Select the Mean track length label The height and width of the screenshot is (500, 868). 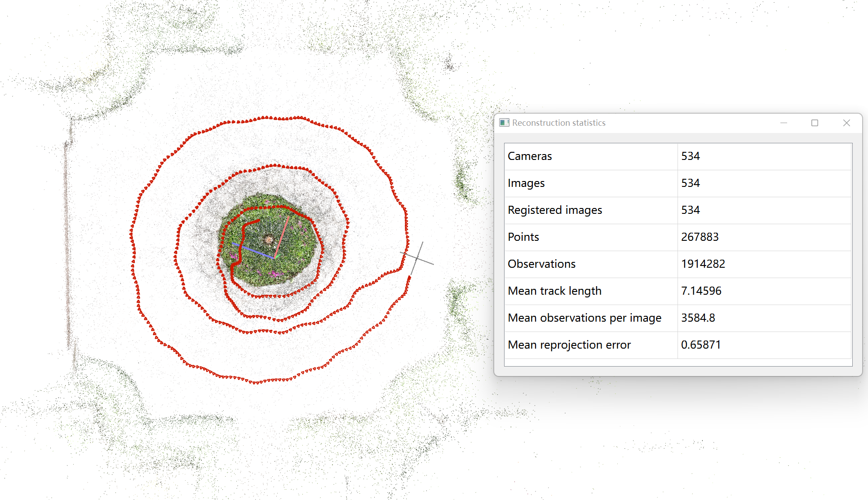point(591,291)
